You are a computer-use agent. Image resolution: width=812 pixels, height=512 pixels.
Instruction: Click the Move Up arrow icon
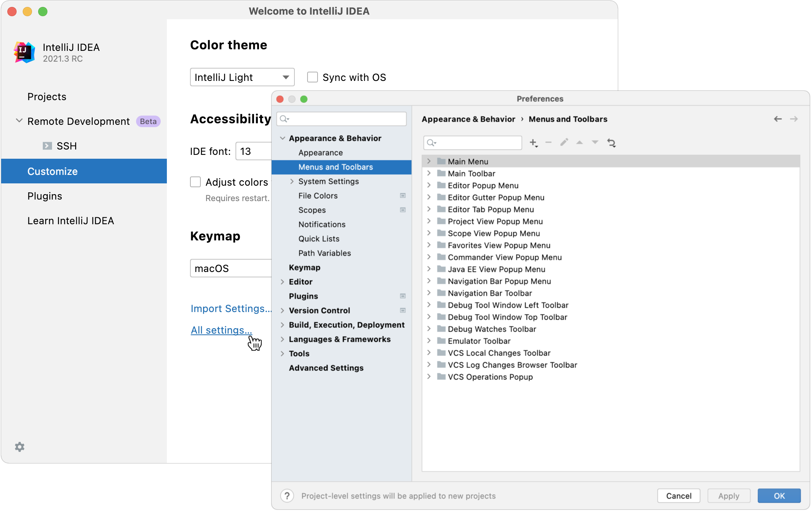coord(579,143)
